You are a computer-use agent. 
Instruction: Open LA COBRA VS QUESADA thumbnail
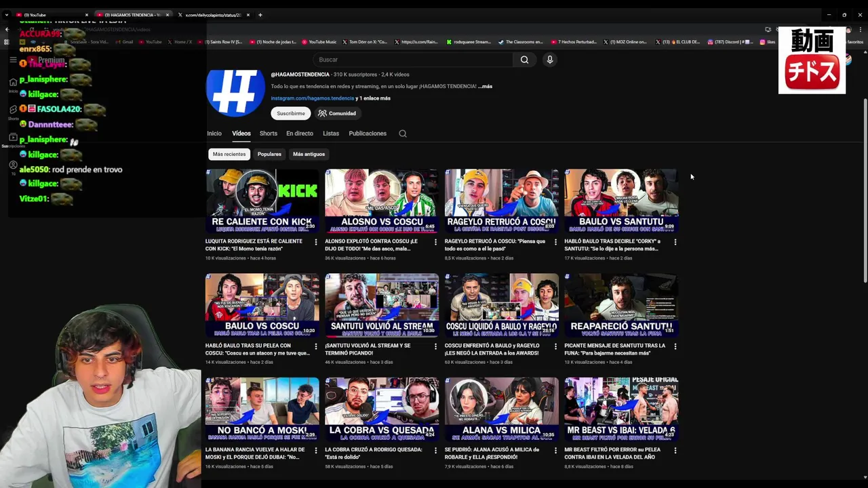[382, 409]
